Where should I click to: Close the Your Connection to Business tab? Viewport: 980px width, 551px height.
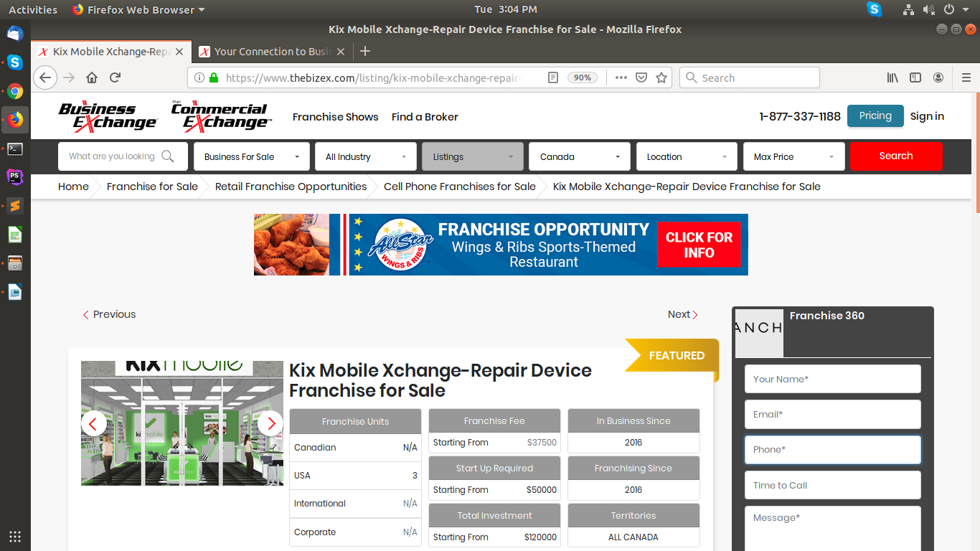tap(341, 52)
